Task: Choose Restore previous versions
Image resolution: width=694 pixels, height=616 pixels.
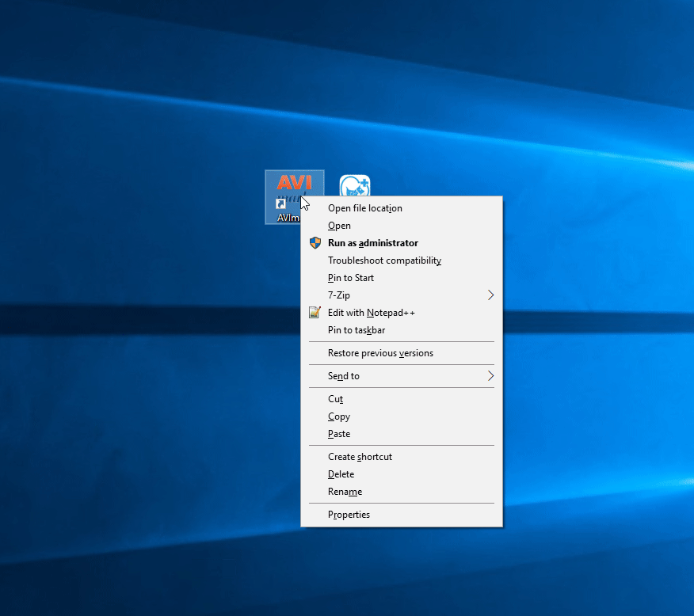Action: click(x=402, y=353)
